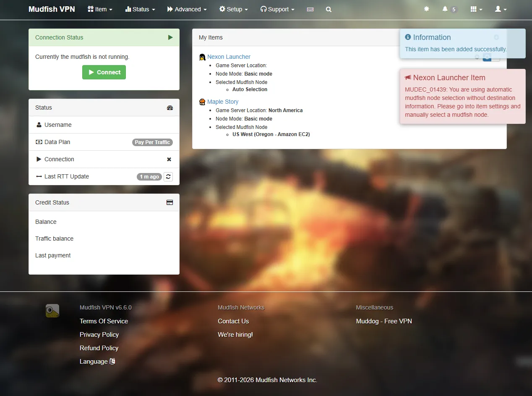
Task: Click the Nexon Launcher penguin icon
Action: coord(202,57)
